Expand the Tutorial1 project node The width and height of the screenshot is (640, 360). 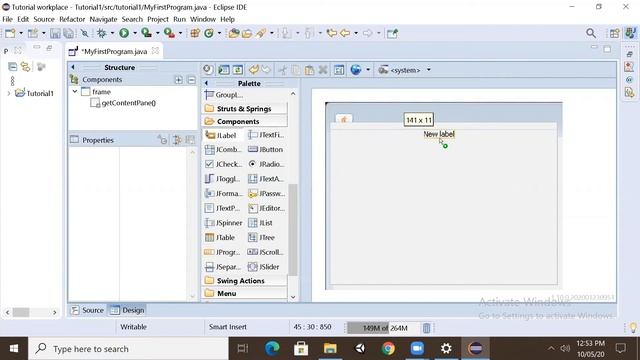coord(9,93)
